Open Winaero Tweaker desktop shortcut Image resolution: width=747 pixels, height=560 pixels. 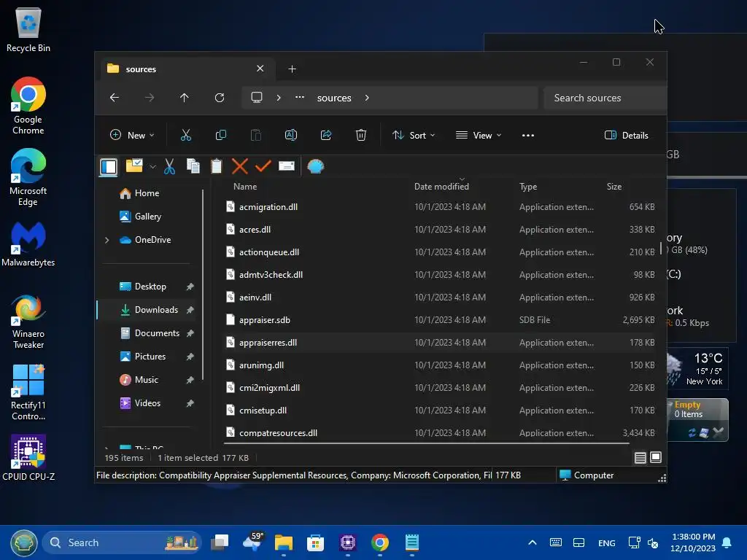point(28,322)
